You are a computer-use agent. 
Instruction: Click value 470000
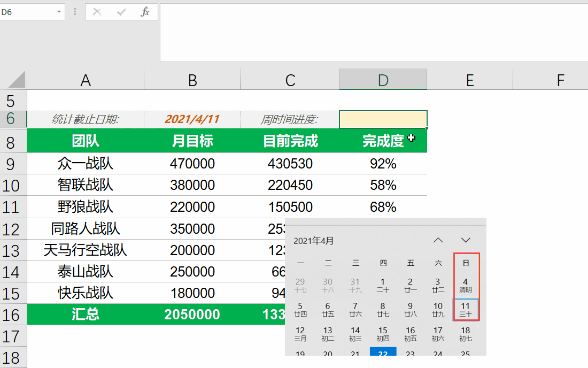192,164
